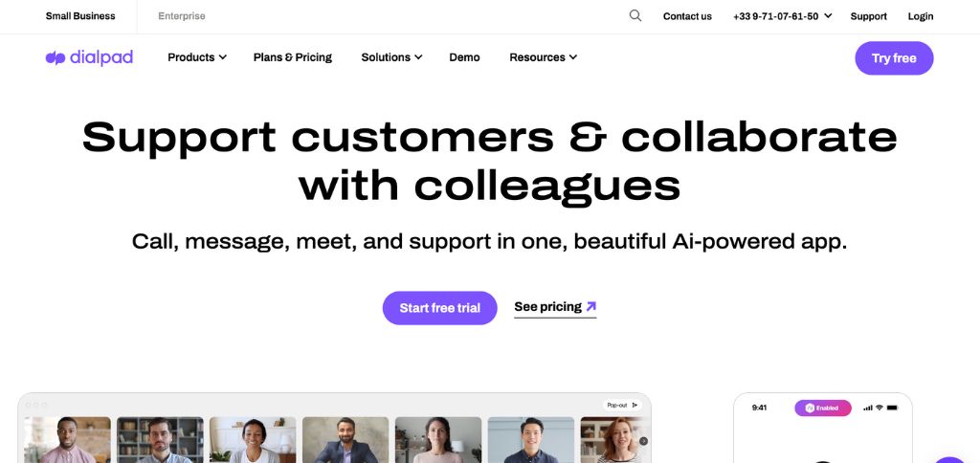This screenshot has width=980, height=463.
Task: Expand the phone number dropdown
Action: (x=782, y=16)
